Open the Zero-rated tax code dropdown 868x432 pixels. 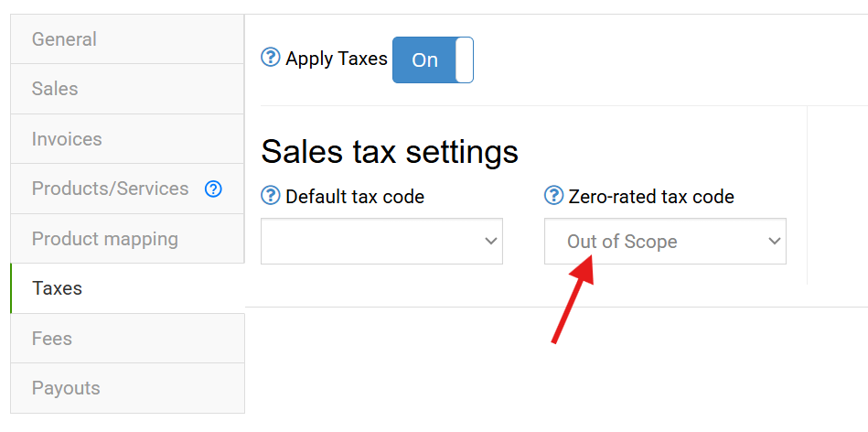coord(665,242)
